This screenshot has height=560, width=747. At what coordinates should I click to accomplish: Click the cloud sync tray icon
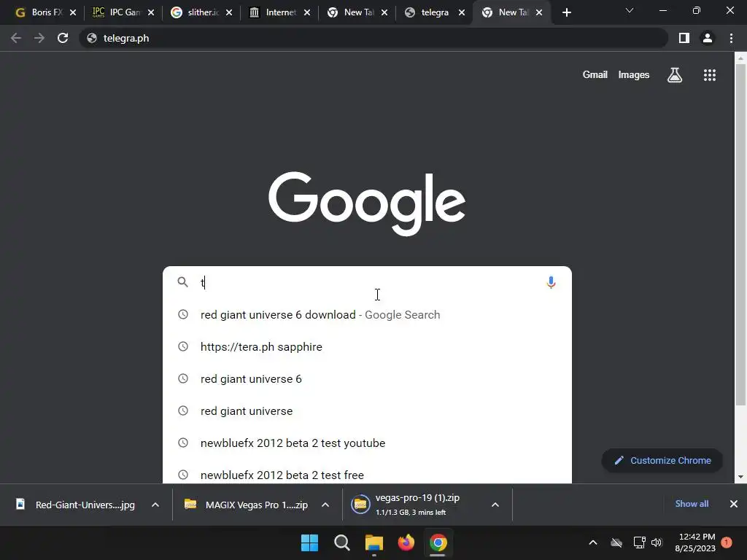click(616, 542)
